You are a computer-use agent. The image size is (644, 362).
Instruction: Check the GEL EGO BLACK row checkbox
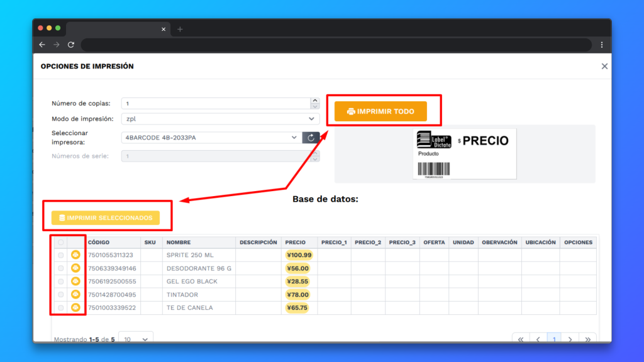[61, 282]
